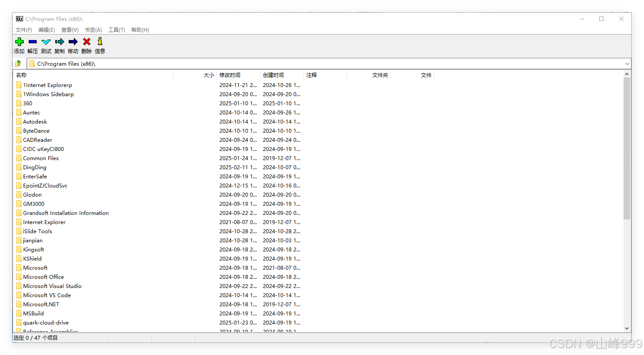644x355 pixels.
Task: Select the KShield folder icon
Action: pos(19,258)
